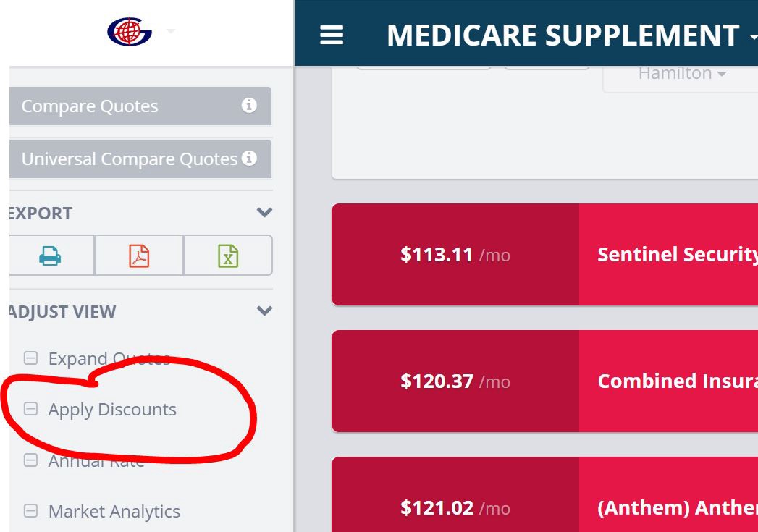Expand the dropdown next to the logo

pos(169,32)
